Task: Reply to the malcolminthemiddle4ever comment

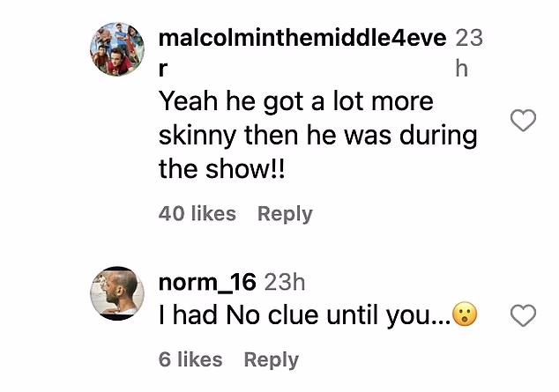Action: [x=285, y=214]
